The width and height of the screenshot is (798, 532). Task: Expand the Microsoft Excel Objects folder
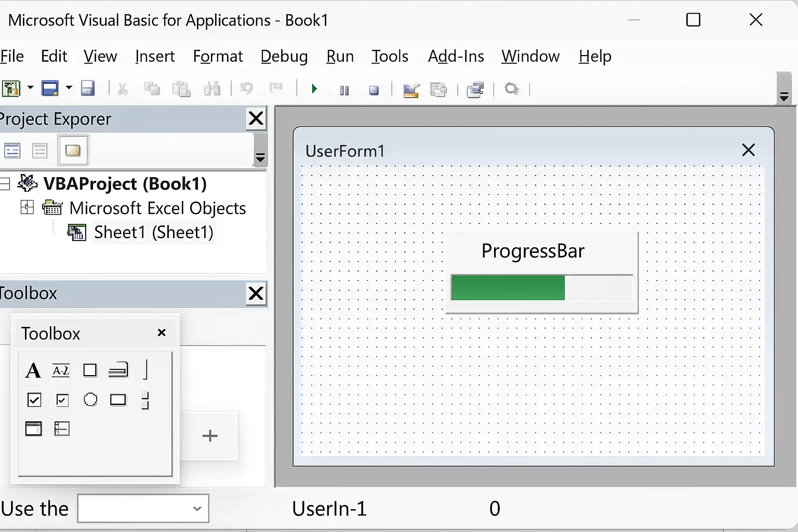pyautogui.click(x=27, y=208)
